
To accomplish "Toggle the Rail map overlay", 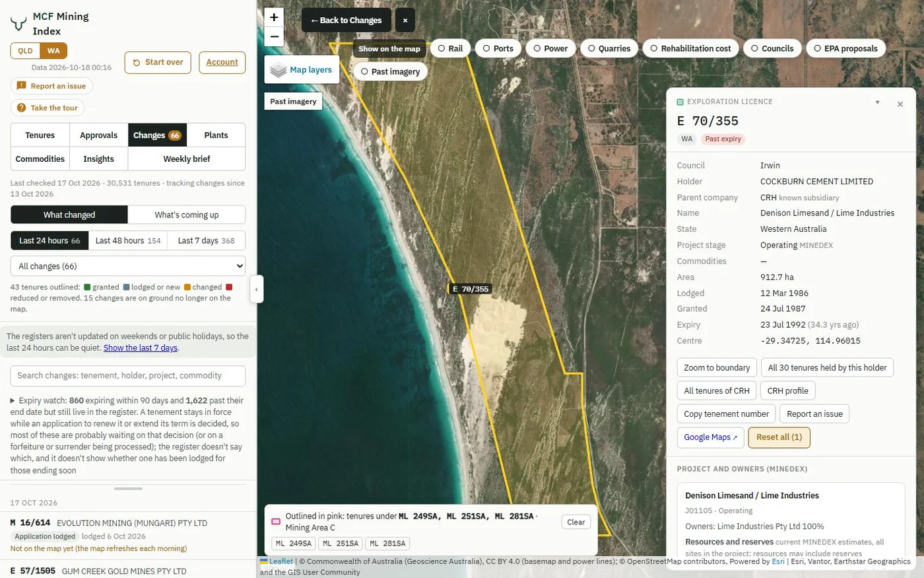I will pos(450,48).
